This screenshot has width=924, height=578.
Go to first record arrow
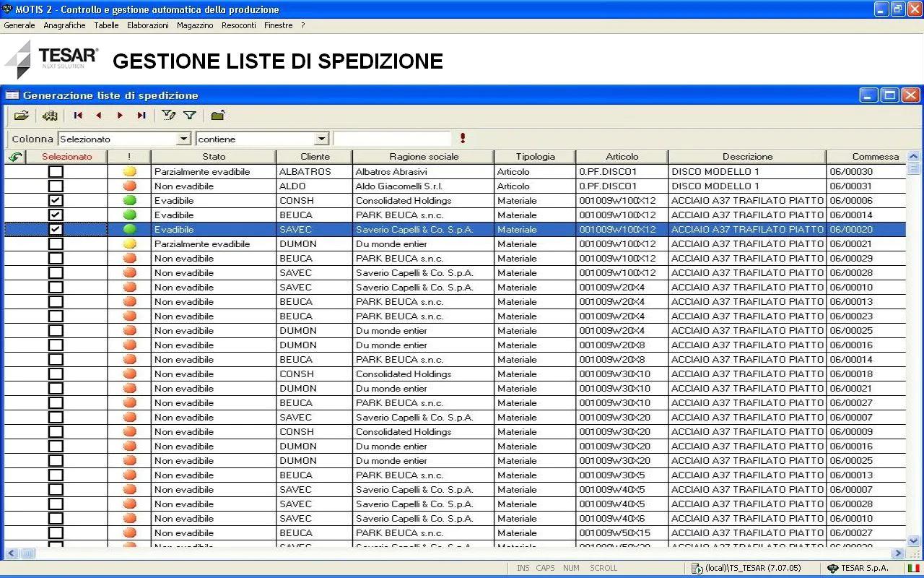(78, 115)
